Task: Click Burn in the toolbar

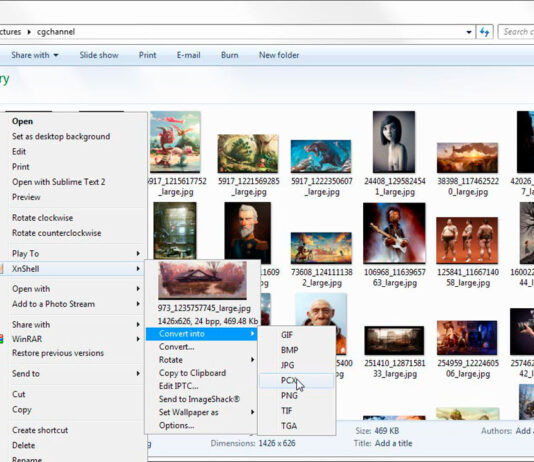Action: [230, 55]
